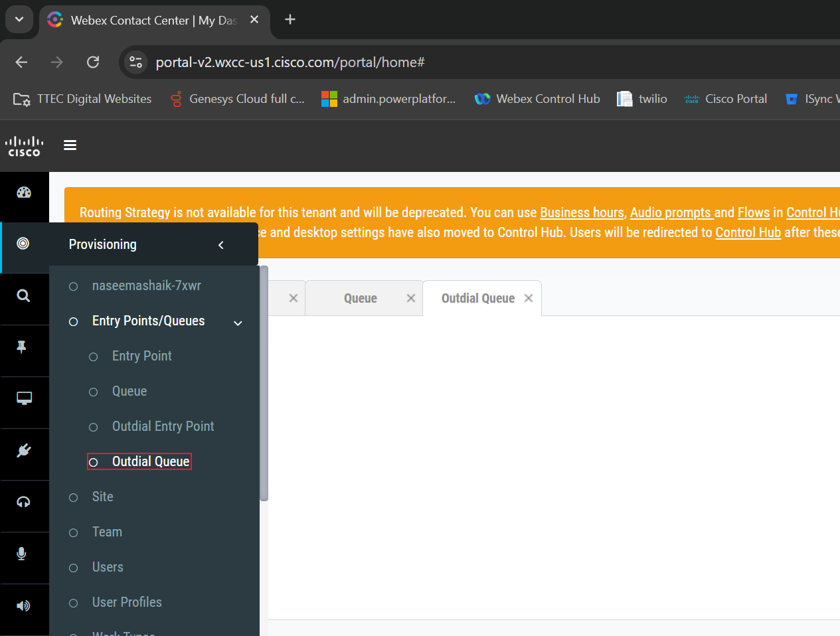Click the microphone icon in sidebar
The image size is (840, 636).
click(21, 554)
